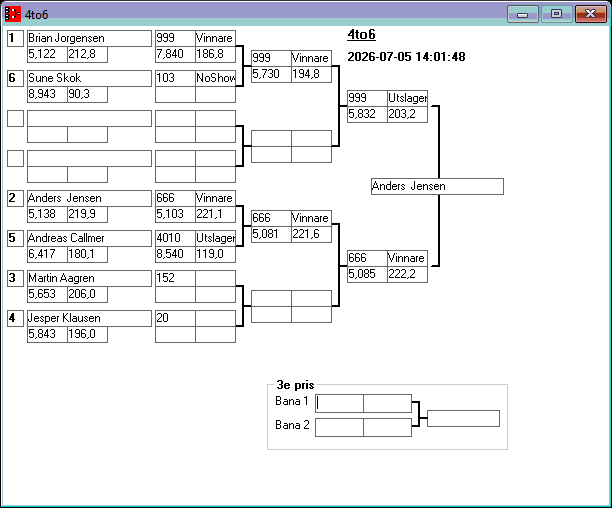Click the Bana 1 first input field
612x508 pixels.
pyautogui.click(x=339, y=403)
